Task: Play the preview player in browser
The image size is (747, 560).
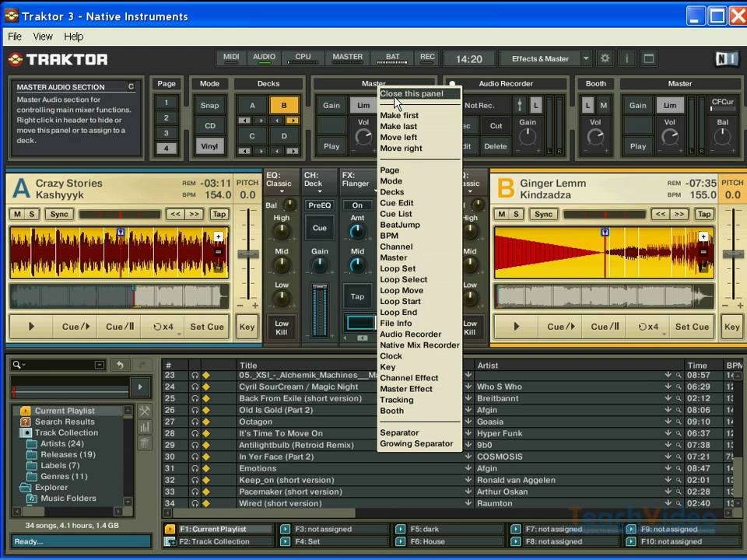Action: (140, 387)
